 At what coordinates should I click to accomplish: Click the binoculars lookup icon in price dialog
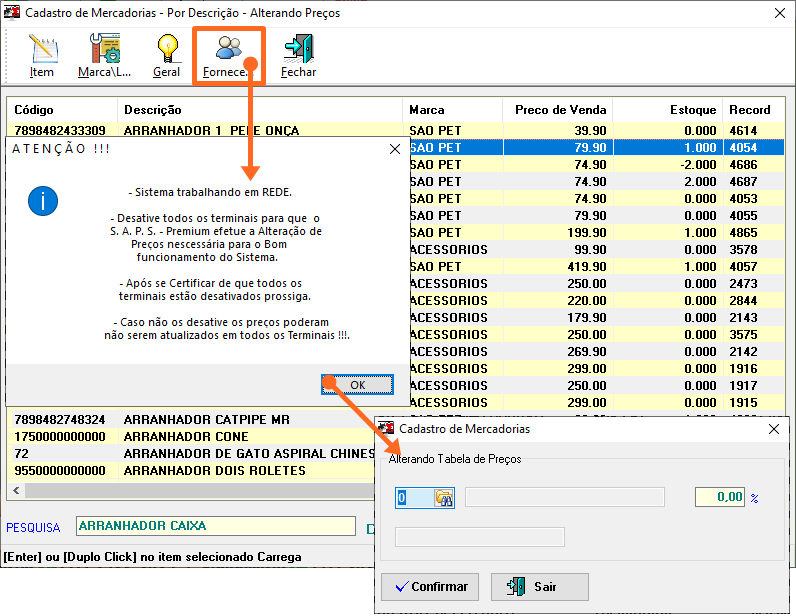pyautogui.click(x=443, y=498)
